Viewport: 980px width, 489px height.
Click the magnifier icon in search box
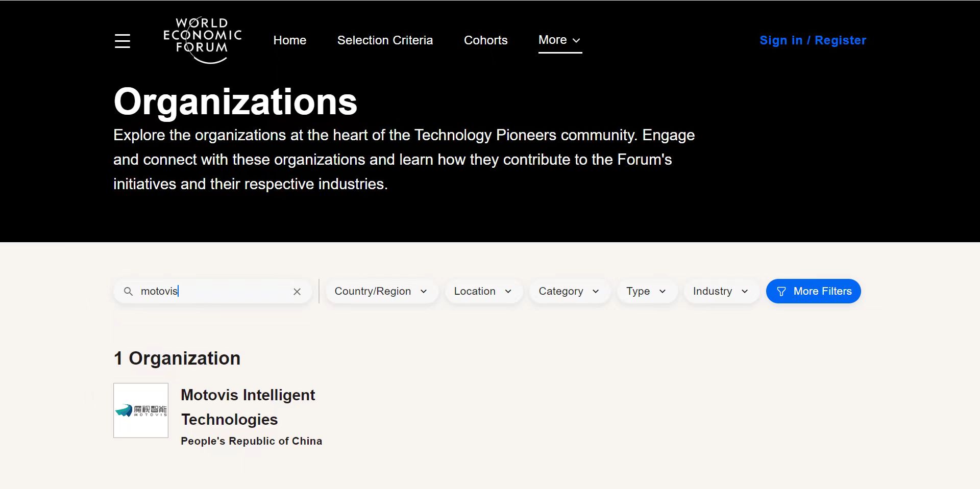(x=129, y=291)
